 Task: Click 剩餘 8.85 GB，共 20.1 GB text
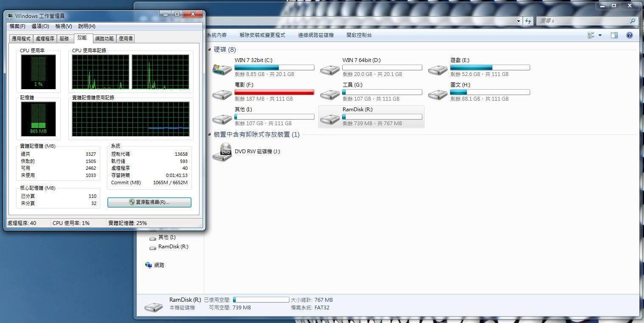[264, 74]
